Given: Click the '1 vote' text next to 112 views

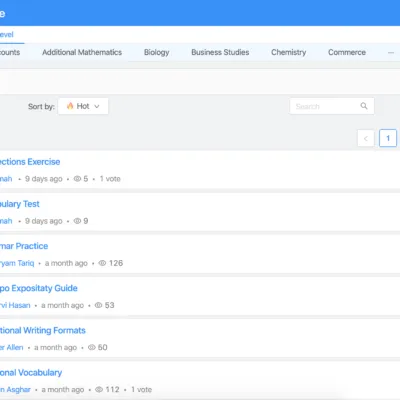Looking at the screenshot, I should point(141,389).
